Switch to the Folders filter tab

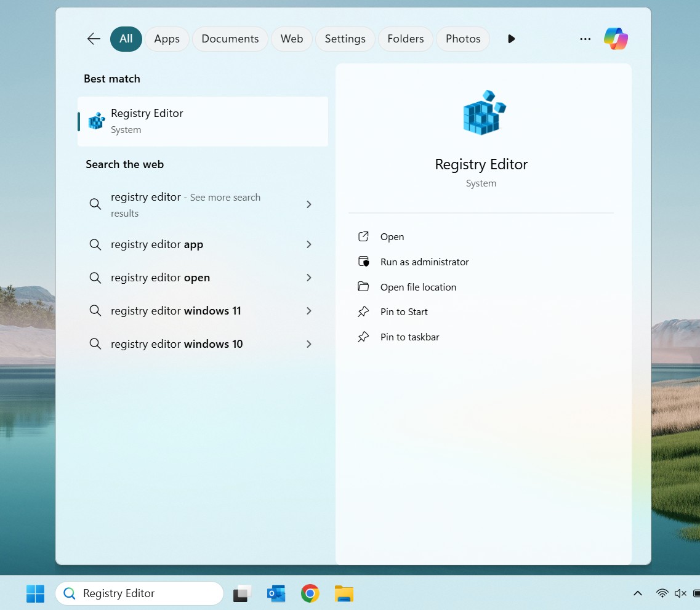(x=405, y=39)
